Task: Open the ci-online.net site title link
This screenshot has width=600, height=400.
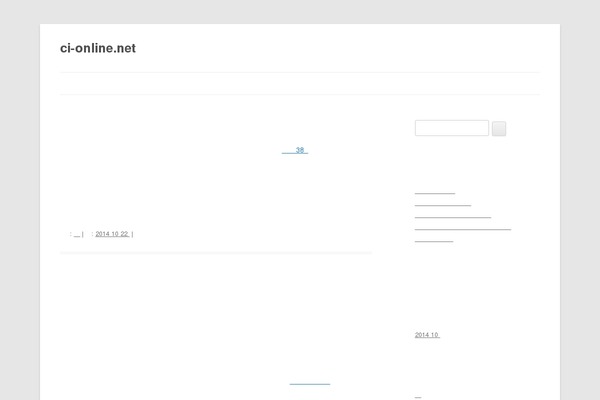Action: point(98,48)
